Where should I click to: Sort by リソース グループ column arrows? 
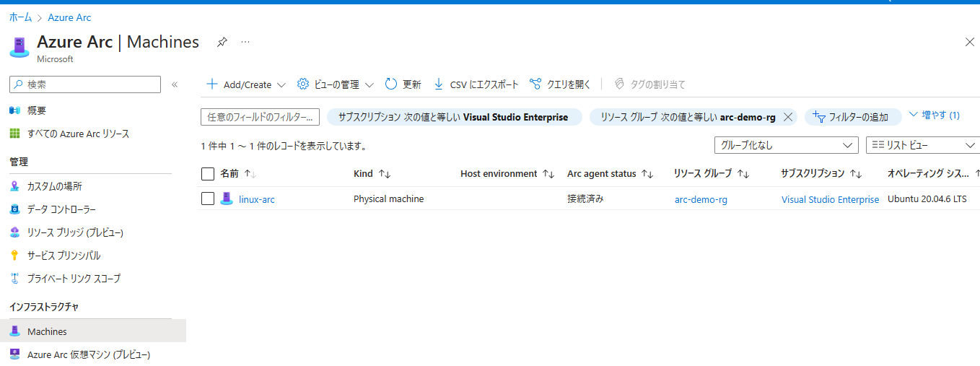tap(743, 174)
